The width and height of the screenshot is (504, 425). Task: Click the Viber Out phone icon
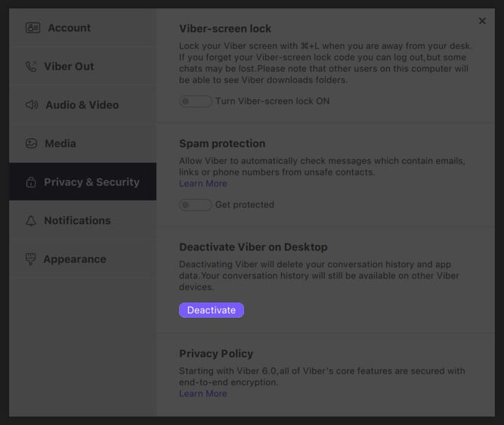(x=31, y=67)
